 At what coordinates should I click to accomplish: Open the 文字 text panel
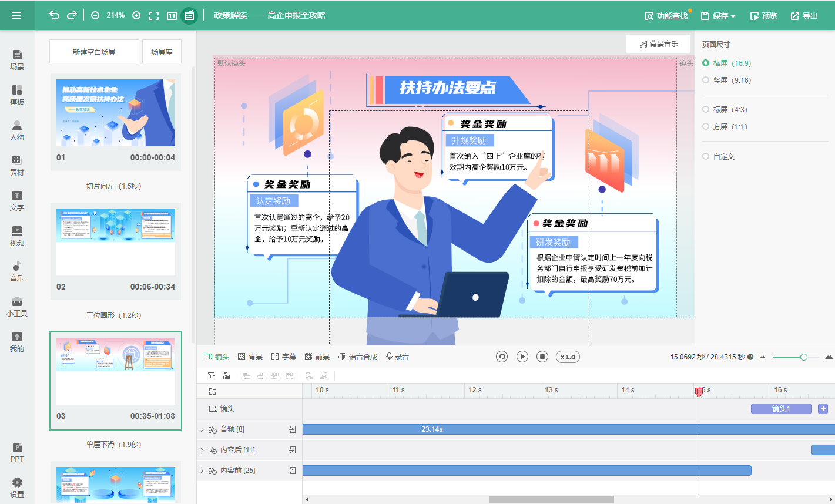coord(17,201)
